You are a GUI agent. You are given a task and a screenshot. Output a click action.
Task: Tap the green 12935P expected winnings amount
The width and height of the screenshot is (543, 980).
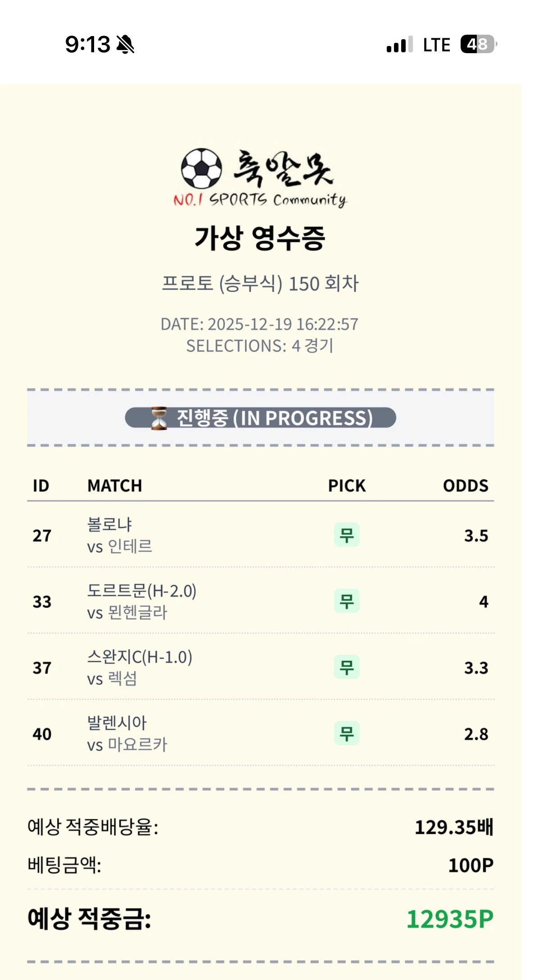[450, 919]
